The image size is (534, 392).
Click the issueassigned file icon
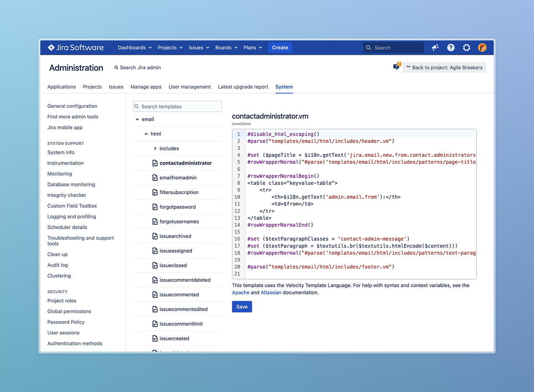point(155,251)
